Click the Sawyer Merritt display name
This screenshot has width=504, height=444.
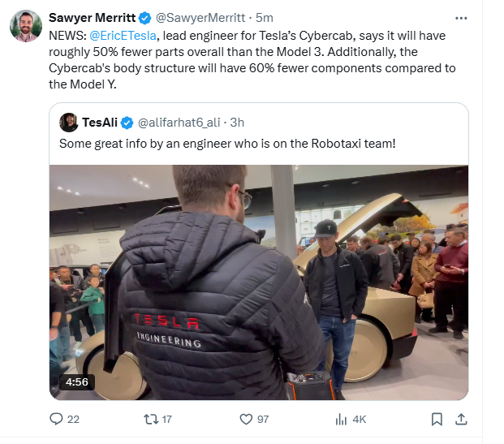pyautogui.click(x=93, y=18)
